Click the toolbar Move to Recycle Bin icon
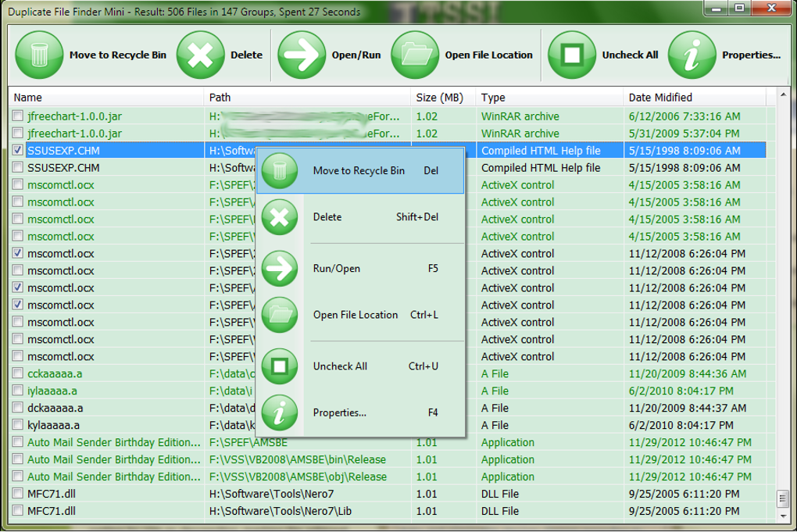This screenshot has width=797, height=532. pyautogui.click(x=39, y=55)
